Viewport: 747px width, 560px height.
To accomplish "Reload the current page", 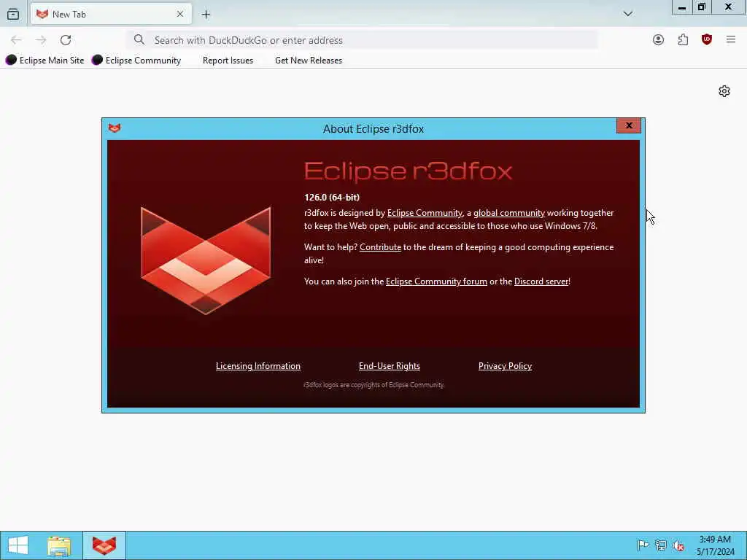I will (66, 40).
